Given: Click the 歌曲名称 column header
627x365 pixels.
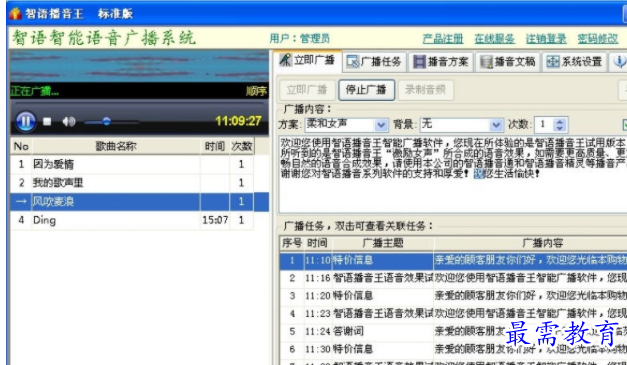Looking at the screenshot, I should pos(116,146).
